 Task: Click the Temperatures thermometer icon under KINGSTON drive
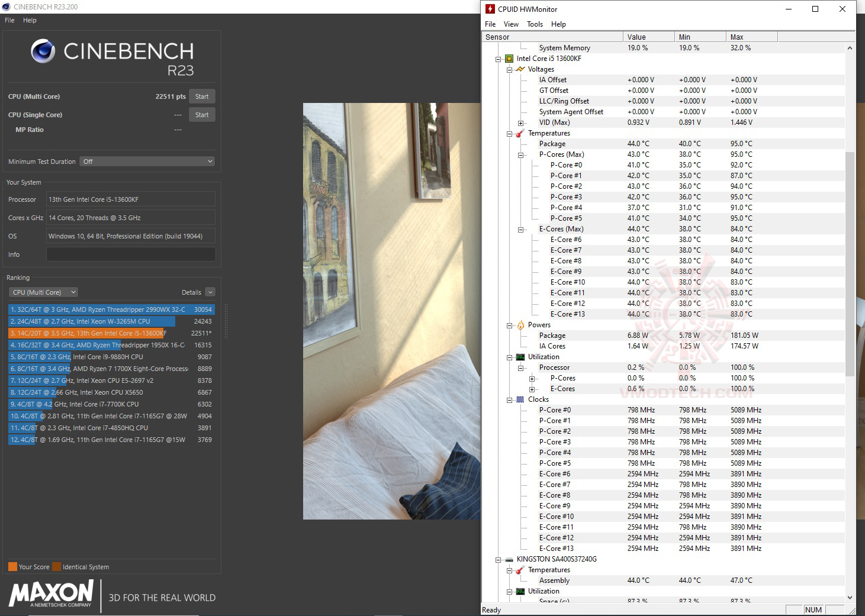(x=520, y=570)
